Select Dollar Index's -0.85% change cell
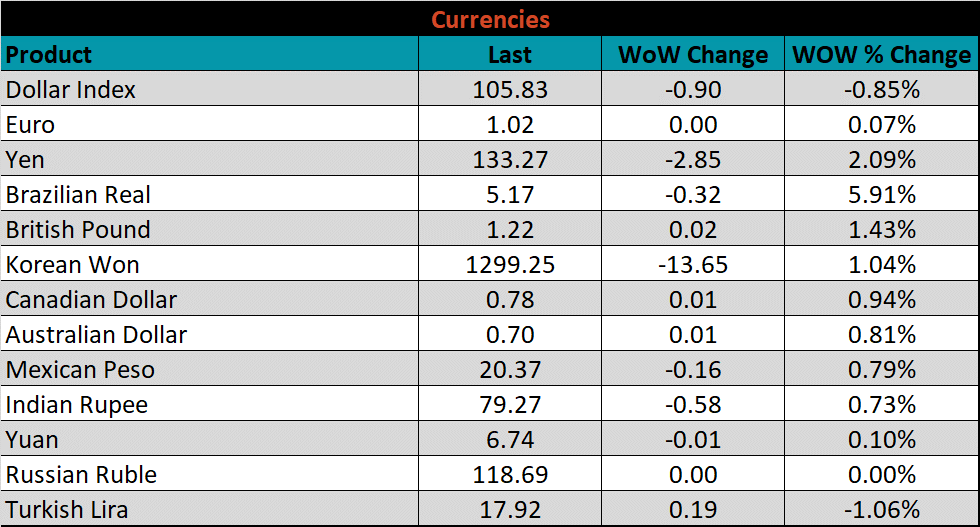 [881, 89]
